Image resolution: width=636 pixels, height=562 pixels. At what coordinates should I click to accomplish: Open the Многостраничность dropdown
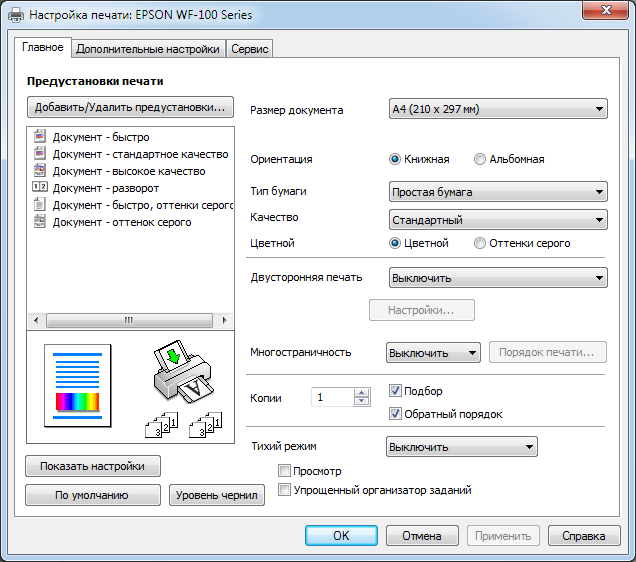(433, 353)
